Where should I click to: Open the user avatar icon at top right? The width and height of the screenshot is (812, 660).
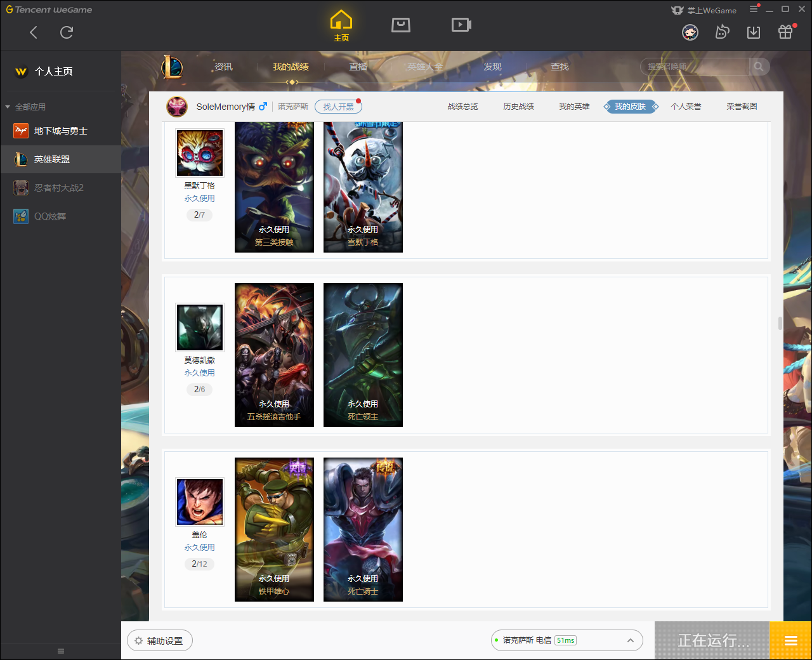point(690,32)
